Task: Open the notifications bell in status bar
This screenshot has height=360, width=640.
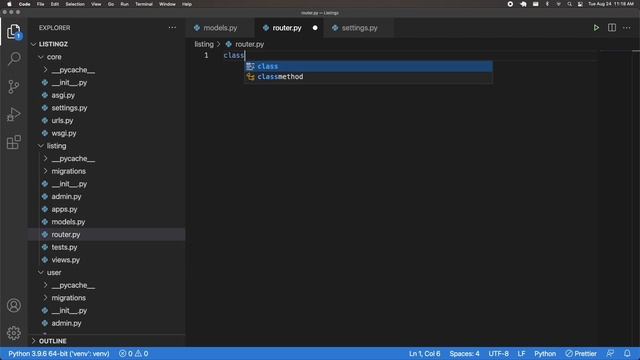Action: click(627, 353)
